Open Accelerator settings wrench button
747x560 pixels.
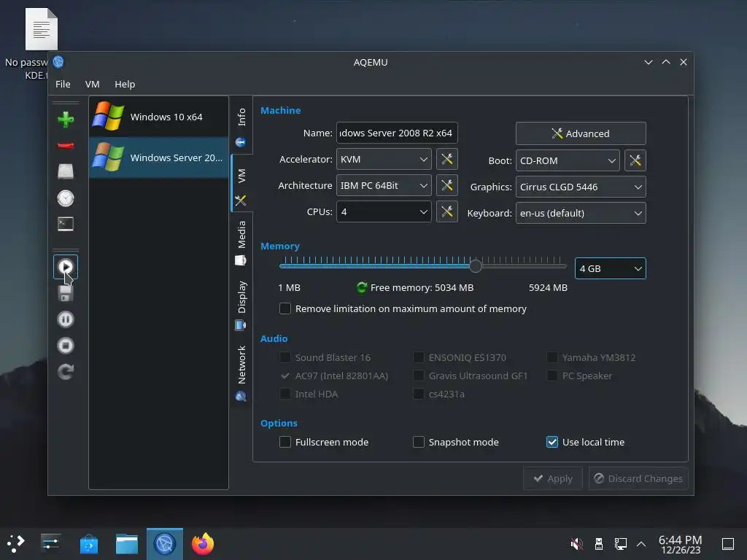[x=447, y=159]
